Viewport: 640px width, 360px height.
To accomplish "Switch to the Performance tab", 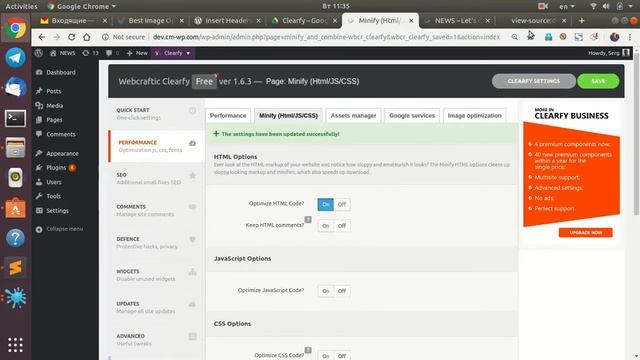I will [228, 116].
